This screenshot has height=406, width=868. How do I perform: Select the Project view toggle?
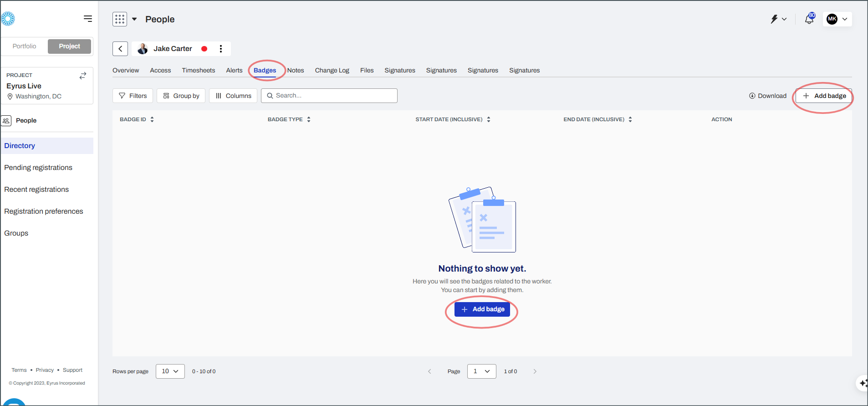click(x=69, y=46)
